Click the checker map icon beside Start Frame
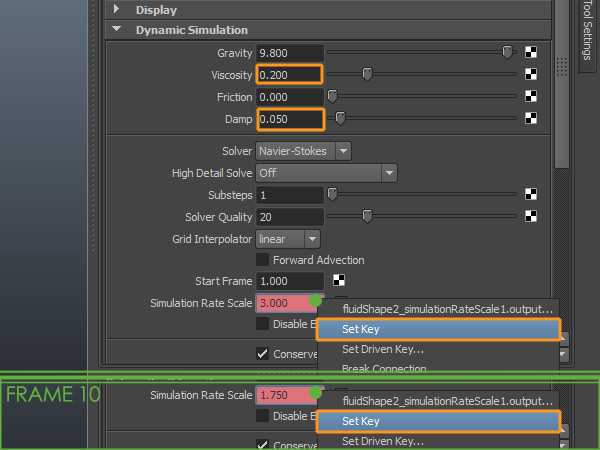The width and height of the screenshot is (600, 450). 339,281
